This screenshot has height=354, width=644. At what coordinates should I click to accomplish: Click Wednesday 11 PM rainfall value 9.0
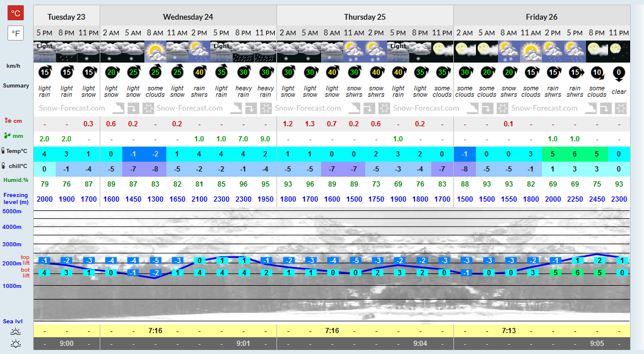(x=265, y=139)
